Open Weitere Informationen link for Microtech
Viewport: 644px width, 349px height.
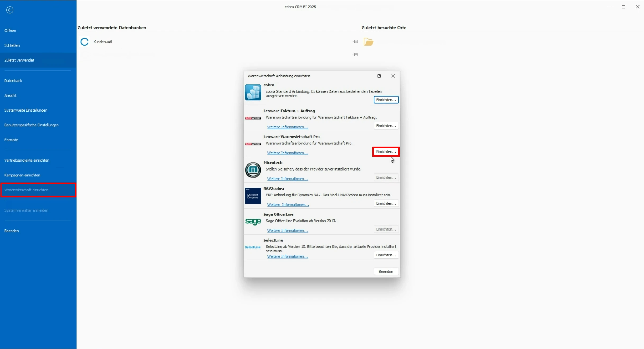tap(288, 179)
